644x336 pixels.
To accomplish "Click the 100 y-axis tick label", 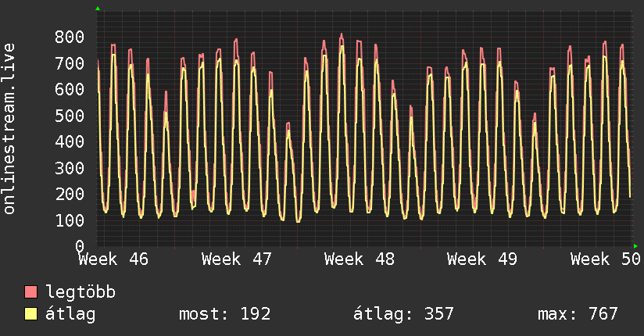I will (70, 220).
